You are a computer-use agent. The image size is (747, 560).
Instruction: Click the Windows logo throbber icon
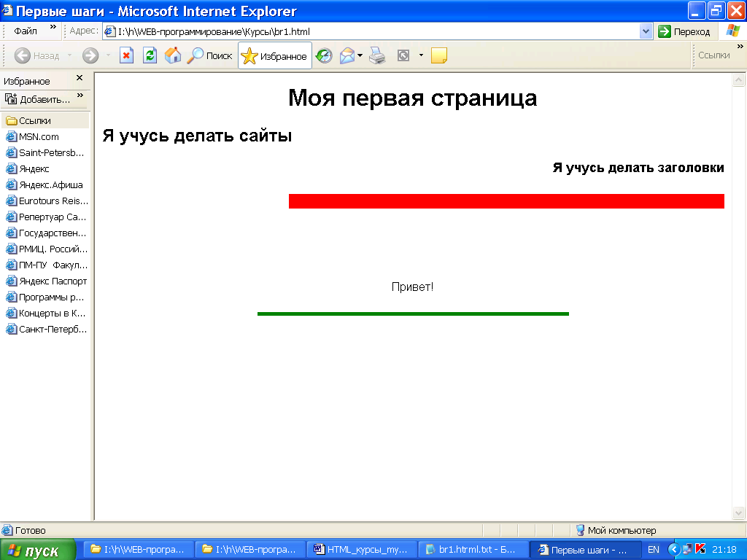pos(733,31)
